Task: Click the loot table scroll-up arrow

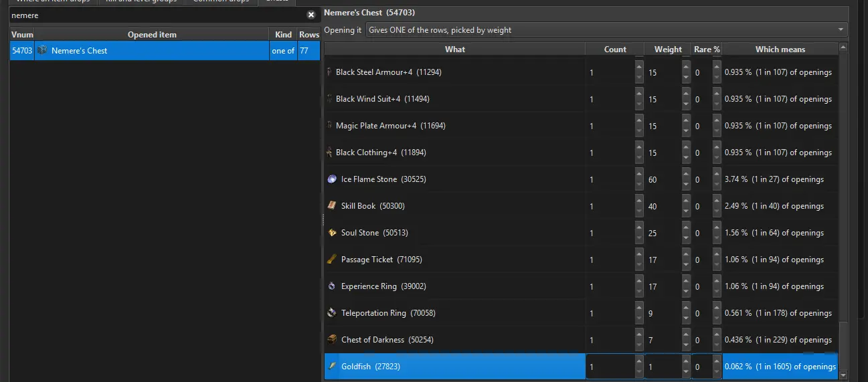Action: tap(843, 47)
